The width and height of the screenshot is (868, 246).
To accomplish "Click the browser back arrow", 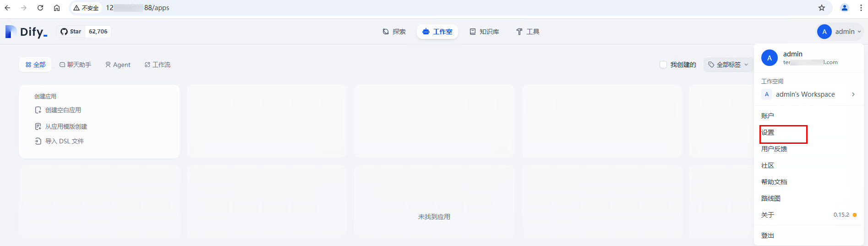I will pyautogui.click(x=7, y=8).
